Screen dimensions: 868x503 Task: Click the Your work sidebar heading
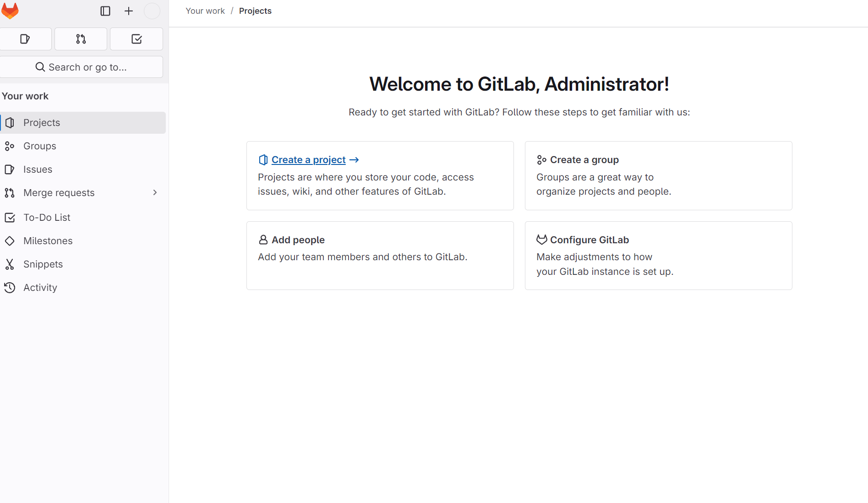tap(25, 96)
